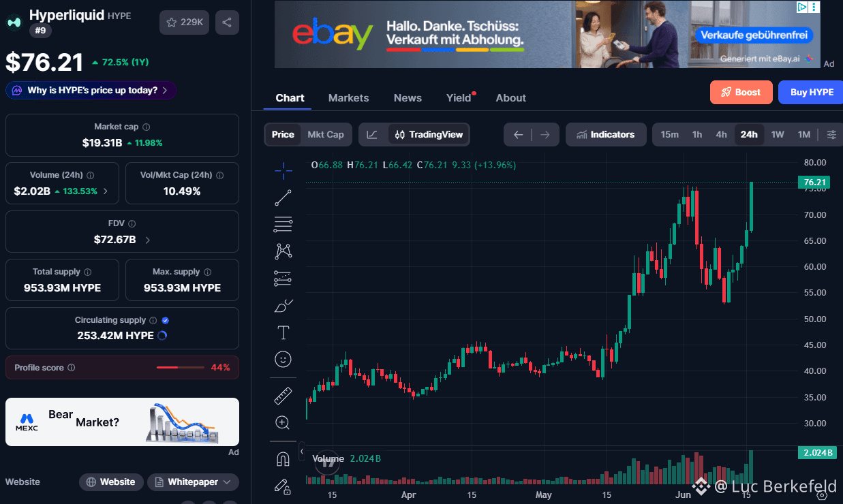Screen dimensions: 843x504
Task: Click the undo arrow on chart toolbar
Action: [518, 134]
